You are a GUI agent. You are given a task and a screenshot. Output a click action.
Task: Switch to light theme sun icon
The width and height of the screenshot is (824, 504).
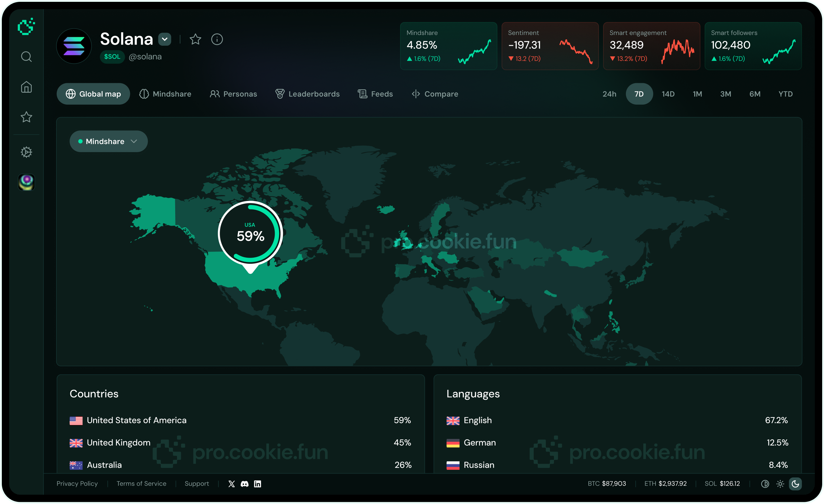pyautogui.click(x=780, y=484)
